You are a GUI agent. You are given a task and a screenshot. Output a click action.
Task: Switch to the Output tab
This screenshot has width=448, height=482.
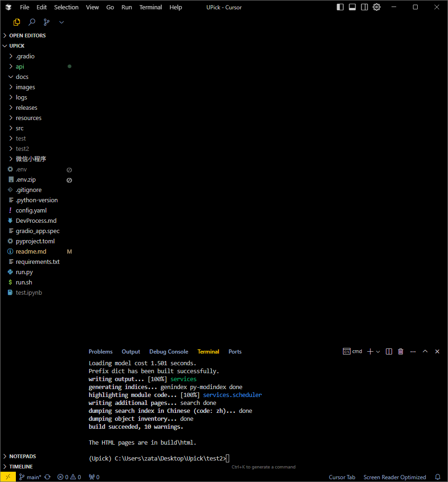coord(131,352)
